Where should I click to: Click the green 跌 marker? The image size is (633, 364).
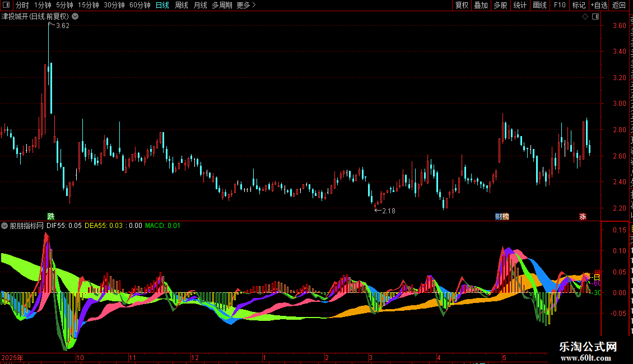click(51, 217)
